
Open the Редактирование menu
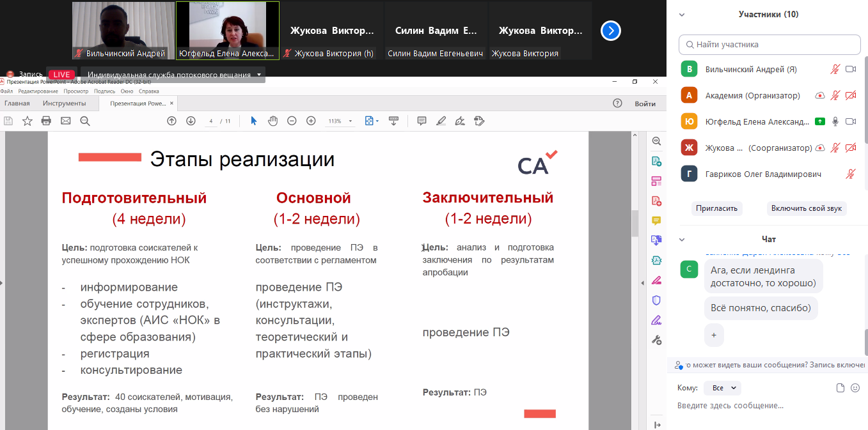38,91
